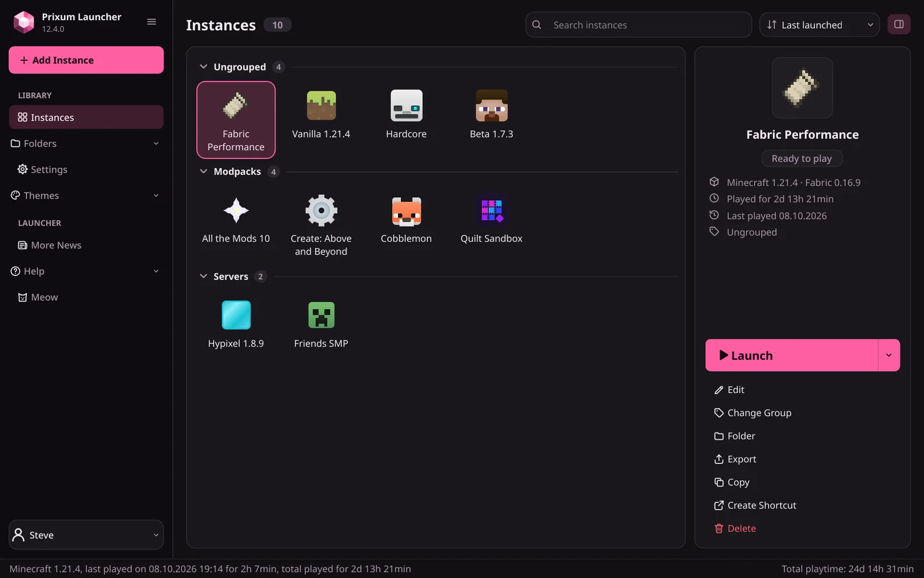Focus the Search instances field
The width and height of the screenshot is (924, 578).
point(639,25)
